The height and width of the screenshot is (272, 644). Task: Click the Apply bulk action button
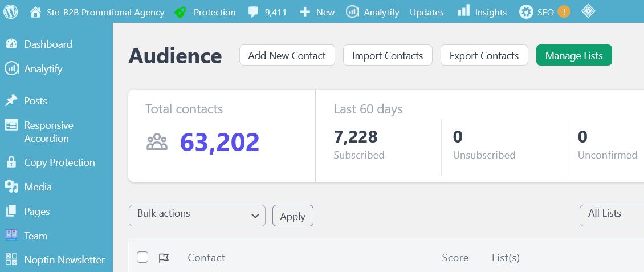point(292,216)
